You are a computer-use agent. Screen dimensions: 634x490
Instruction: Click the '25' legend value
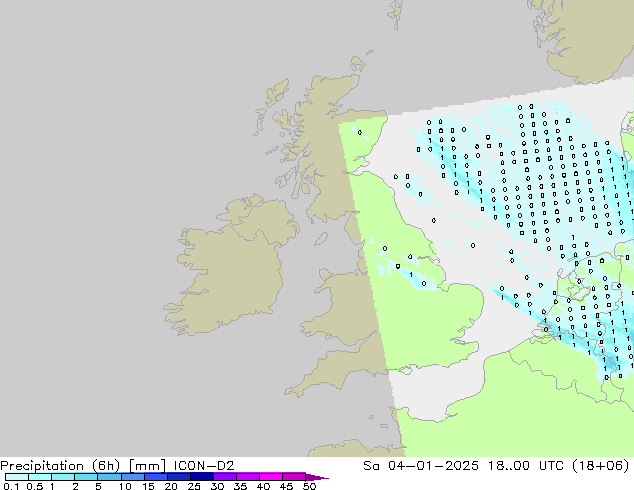click(x=194, y=486)
